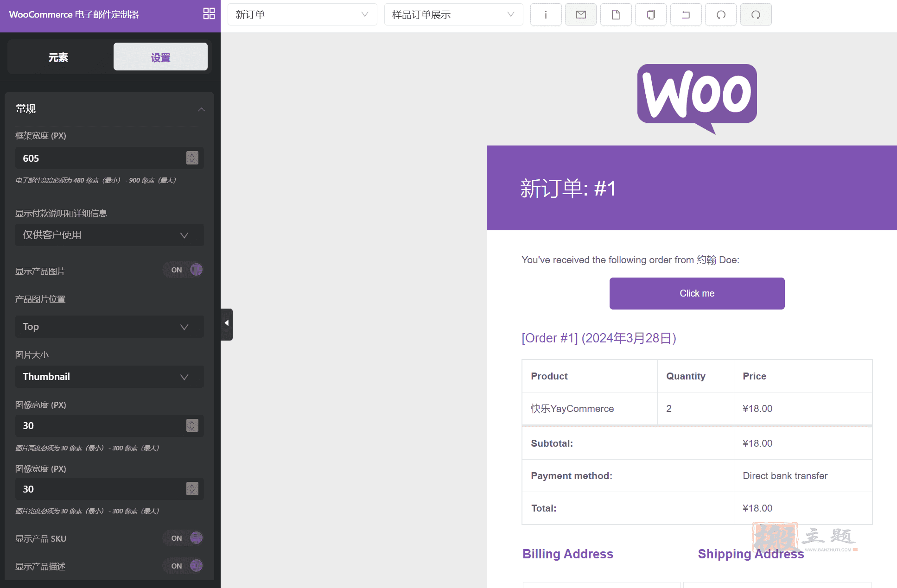Click the 图像高度 stepper arrows
The width and height of the screenshot is (897, 588).
192,425
